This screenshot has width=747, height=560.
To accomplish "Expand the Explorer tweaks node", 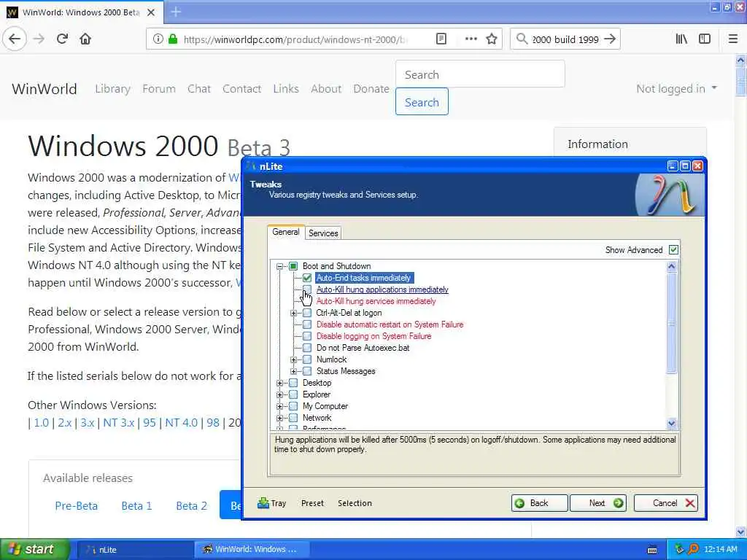I will tap(279, 394).
